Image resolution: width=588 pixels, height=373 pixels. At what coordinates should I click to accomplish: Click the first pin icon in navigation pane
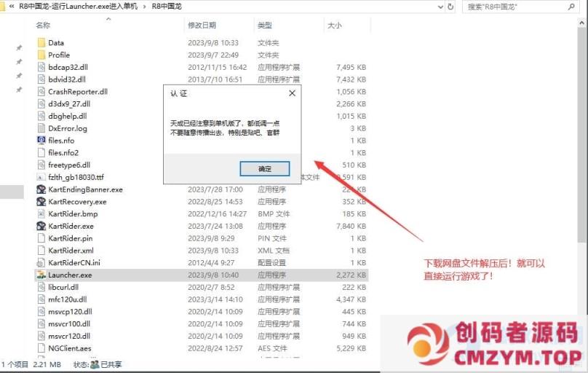(19, 47)
